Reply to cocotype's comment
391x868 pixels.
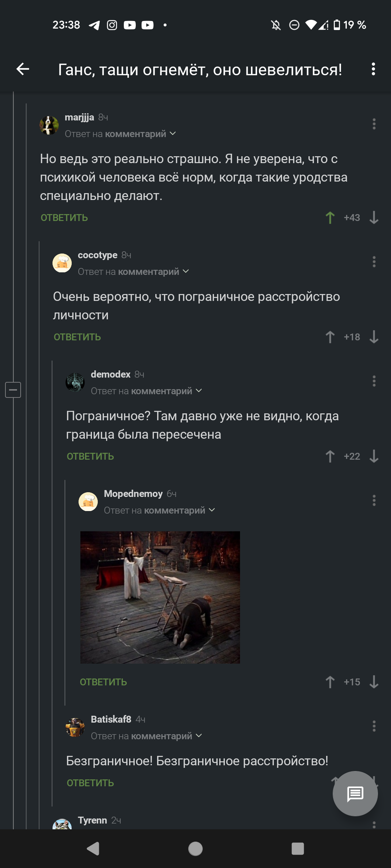77,337
